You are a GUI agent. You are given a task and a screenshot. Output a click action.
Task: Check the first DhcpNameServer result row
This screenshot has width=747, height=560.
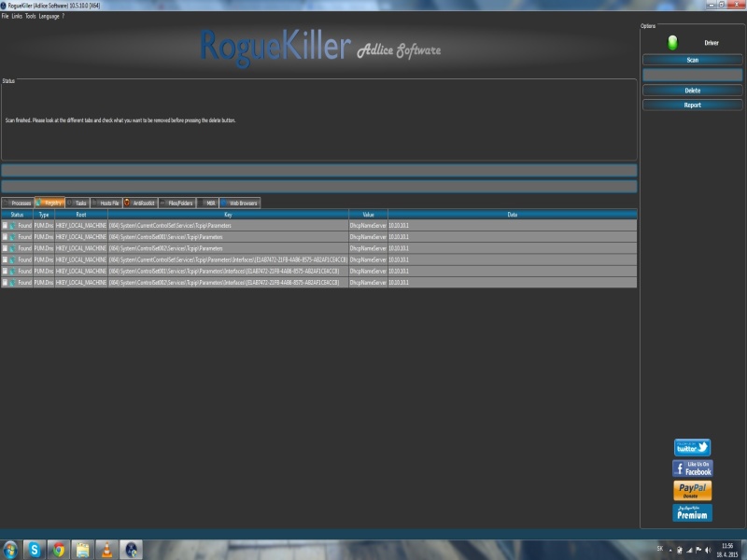pyautogui.click(x=5, y=225)
